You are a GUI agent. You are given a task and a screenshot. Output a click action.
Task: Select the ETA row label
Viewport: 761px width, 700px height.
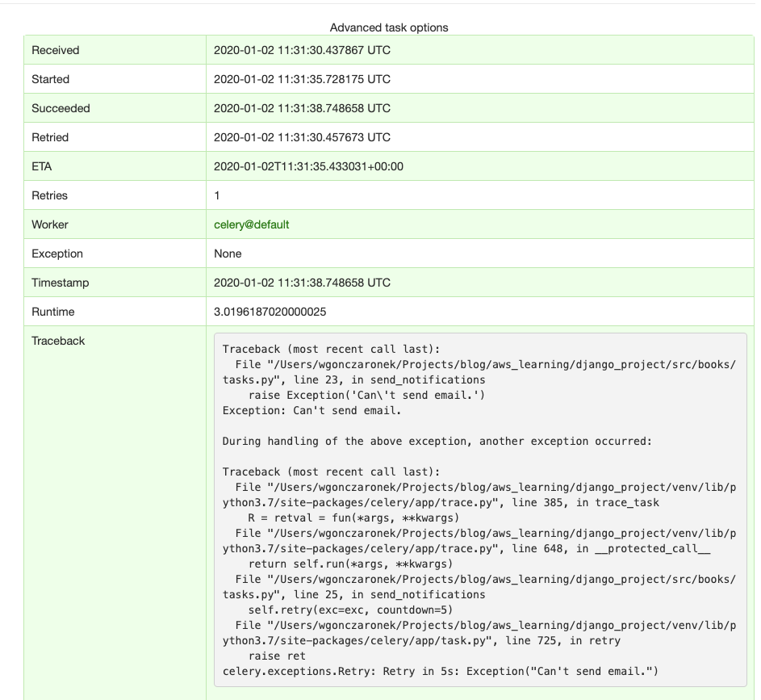[42, 166]
